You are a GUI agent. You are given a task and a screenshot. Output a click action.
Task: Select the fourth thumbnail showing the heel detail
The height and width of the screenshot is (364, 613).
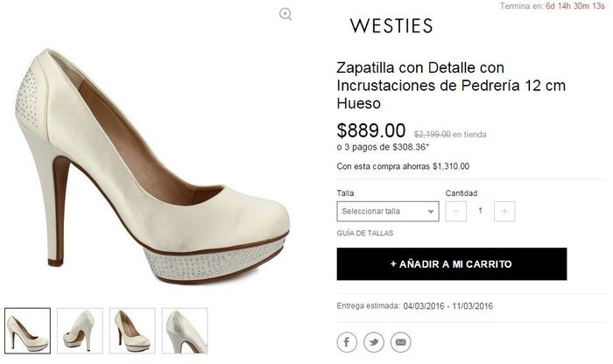coord(185,330)
